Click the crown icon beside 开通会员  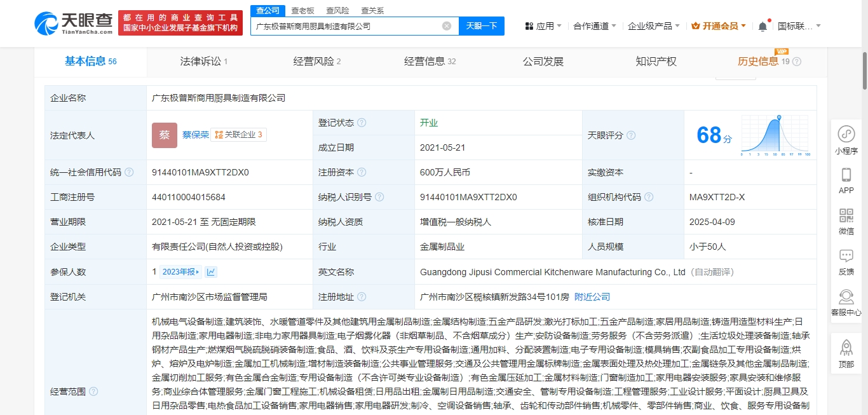[x=695, y=26]
